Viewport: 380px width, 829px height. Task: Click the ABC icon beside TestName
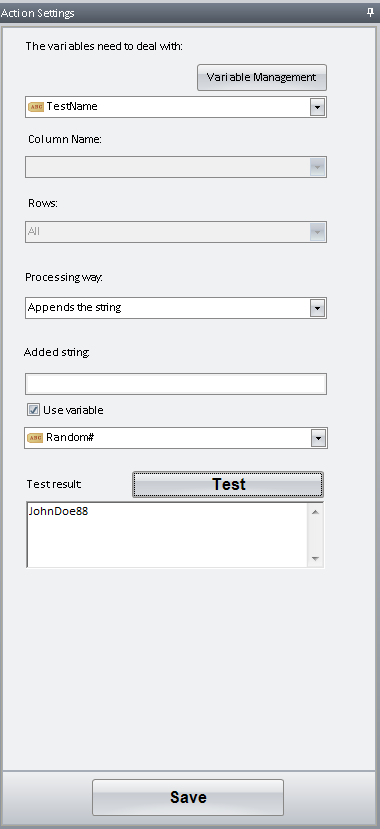tap(35, 107)
